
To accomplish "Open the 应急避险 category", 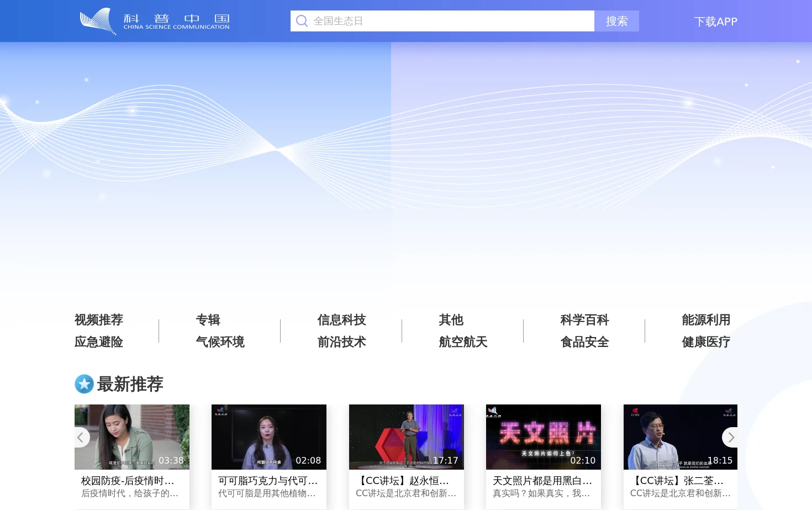I will 99,342.
